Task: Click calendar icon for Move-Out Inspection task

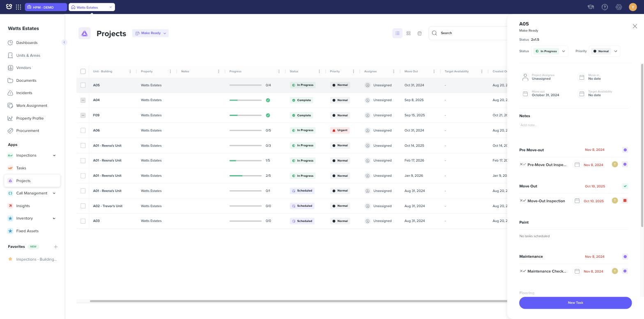Action: click(577, 201)
